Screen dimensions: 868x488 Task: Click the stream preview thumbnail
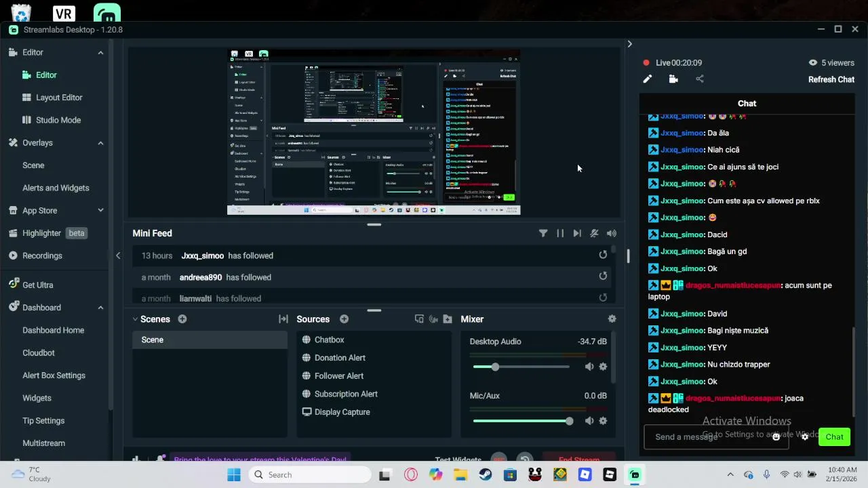click(374, 132)
